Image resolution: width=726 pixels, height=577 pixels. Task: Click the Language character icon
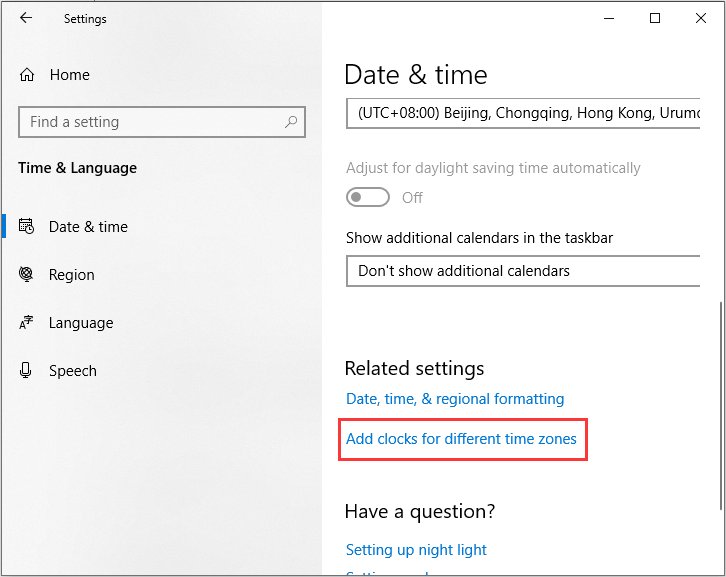tap(26, 322)
